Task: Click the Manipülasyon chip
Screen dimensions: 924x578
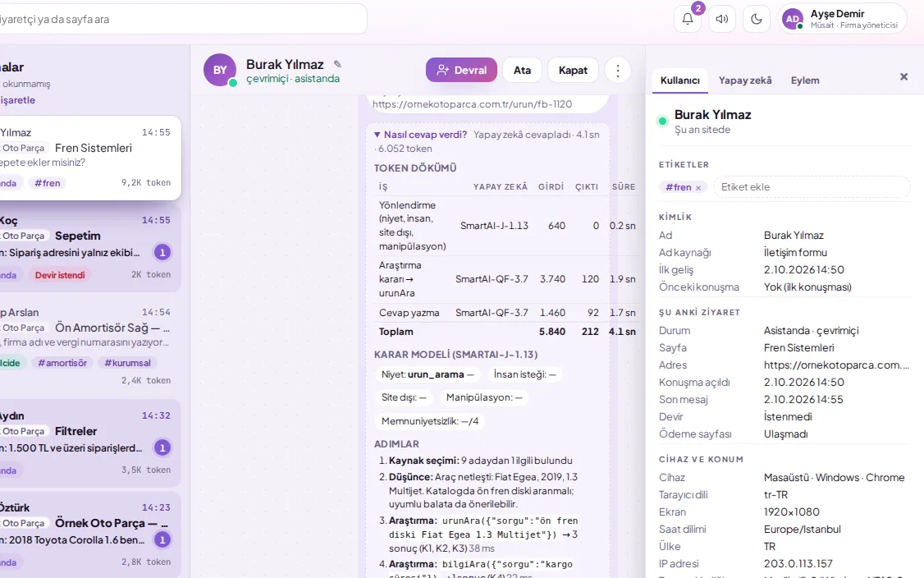Action: coord(484,397)
